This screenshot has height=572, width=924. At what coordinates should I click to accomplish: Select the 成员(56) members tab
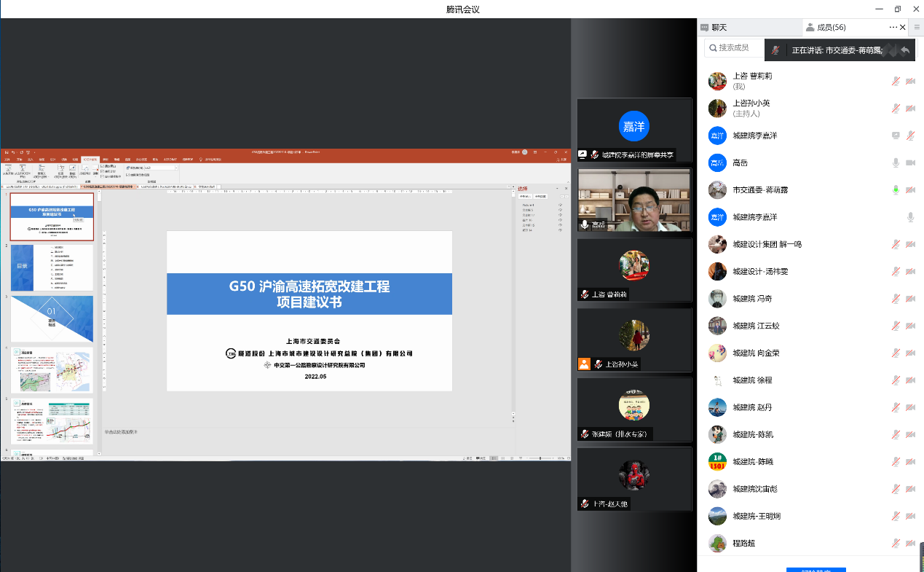pos(825,28)
